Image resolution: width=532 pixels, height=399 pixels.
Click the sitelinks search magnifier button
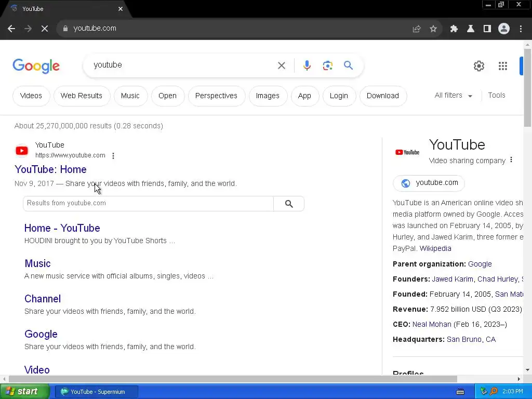coord(289,204)
